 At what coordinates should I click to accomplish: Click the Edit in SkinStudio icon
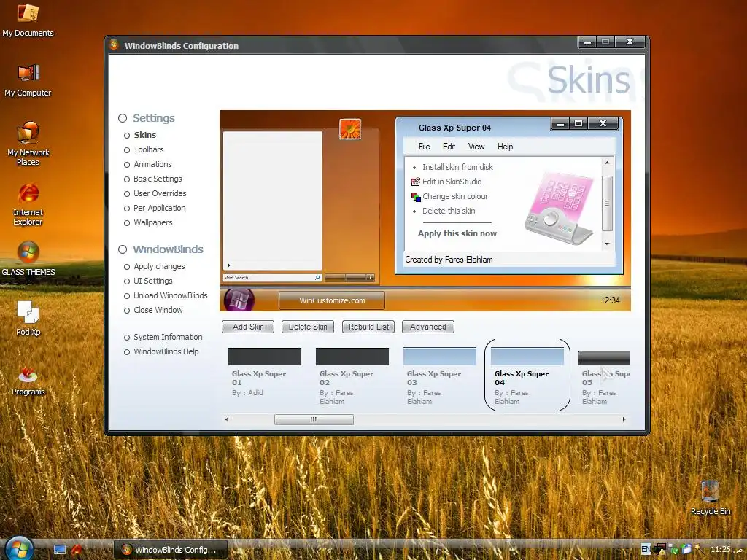point(415,182)
